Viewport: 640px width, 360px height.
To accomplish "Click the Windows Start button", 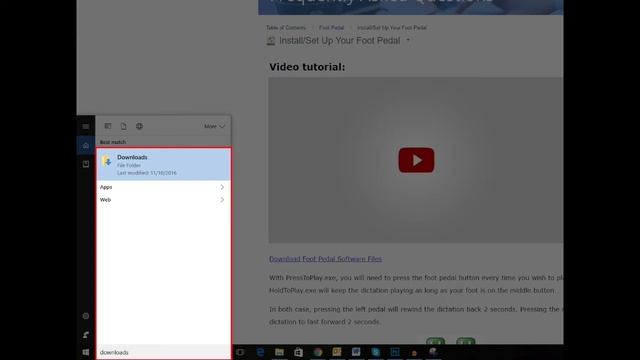I will [86, 352].
